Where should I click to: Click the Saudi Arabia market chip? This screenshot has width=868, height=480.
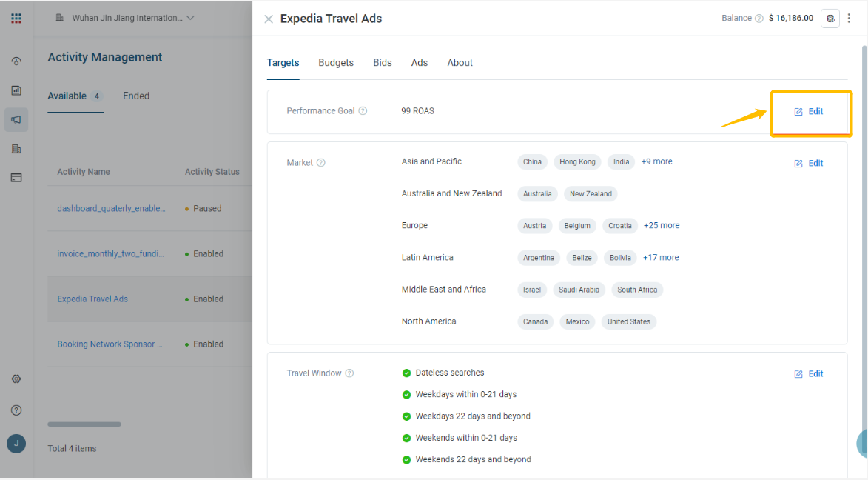click(x=579, y=290)
